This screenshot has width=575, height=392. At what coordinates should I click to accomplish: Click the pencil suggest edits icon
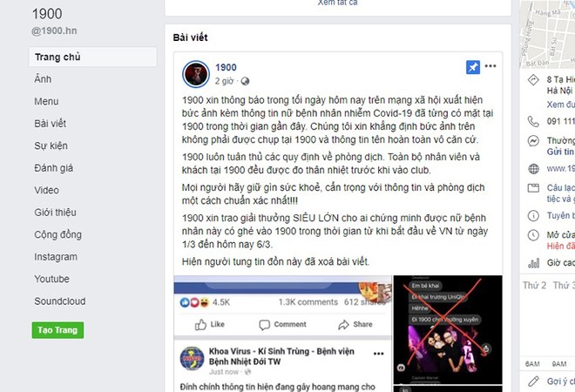[x=533, y=382]
